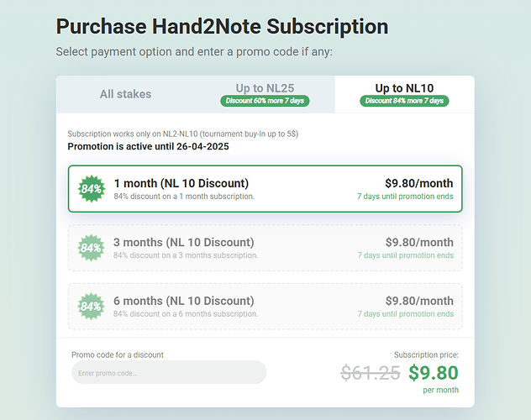Click the 84% badge on 3 months plan
This screenshot has width=531, height=420.
tap(91, 248)
